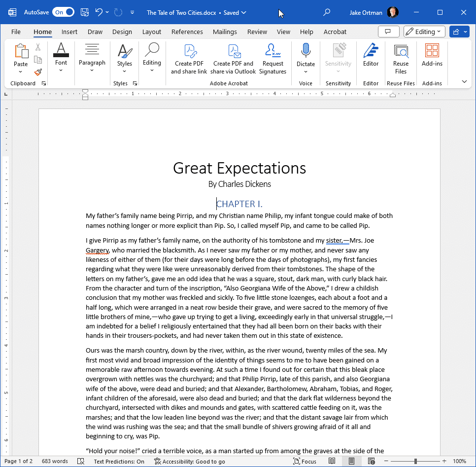Open the File menu
The width and height of the screenshot is (476, 467).
[16, 32]
